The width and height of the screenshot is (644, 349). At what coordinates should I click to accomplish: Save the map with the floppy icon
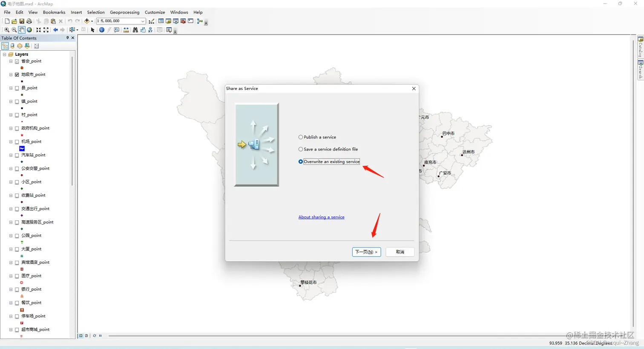(x=22, y=21)
